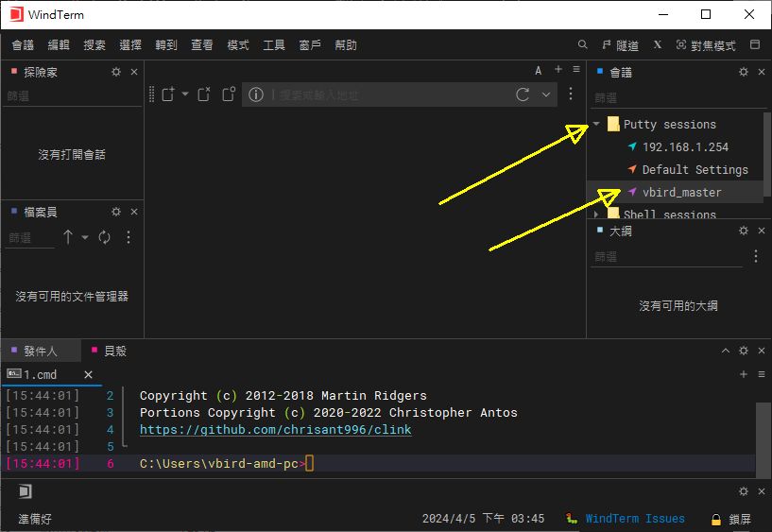The height and width of the screenshot is (532, 772).
Task: Expand the Shell sessions folder
Action: click(x=597, y=215)
